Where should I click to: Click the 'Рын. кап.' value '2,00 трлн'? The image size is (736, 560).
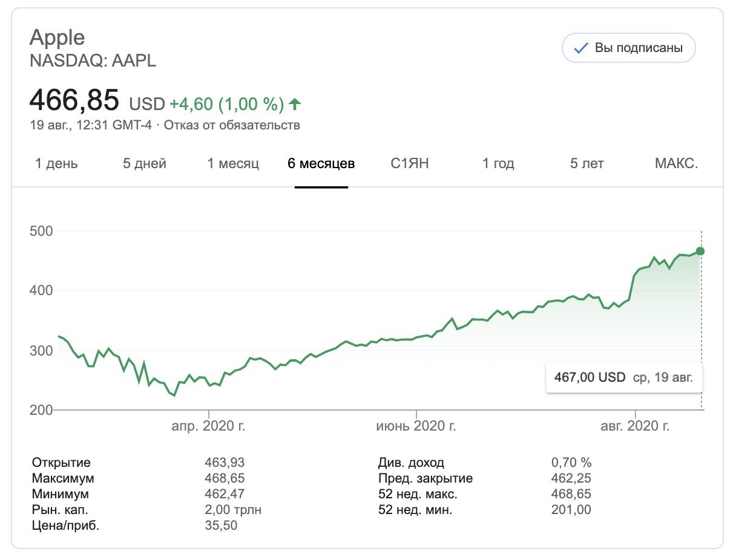(233, 510)
